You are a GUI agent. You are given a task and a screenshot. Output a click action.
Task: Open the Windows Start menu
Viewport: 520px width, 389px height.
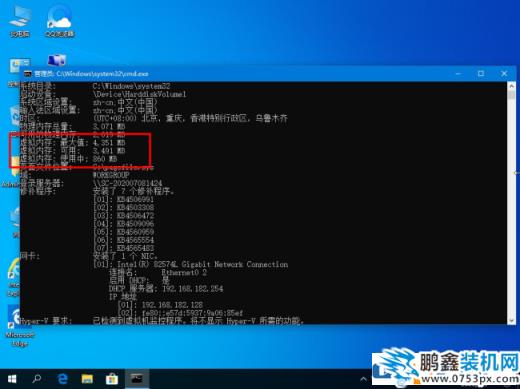(12, 379)
